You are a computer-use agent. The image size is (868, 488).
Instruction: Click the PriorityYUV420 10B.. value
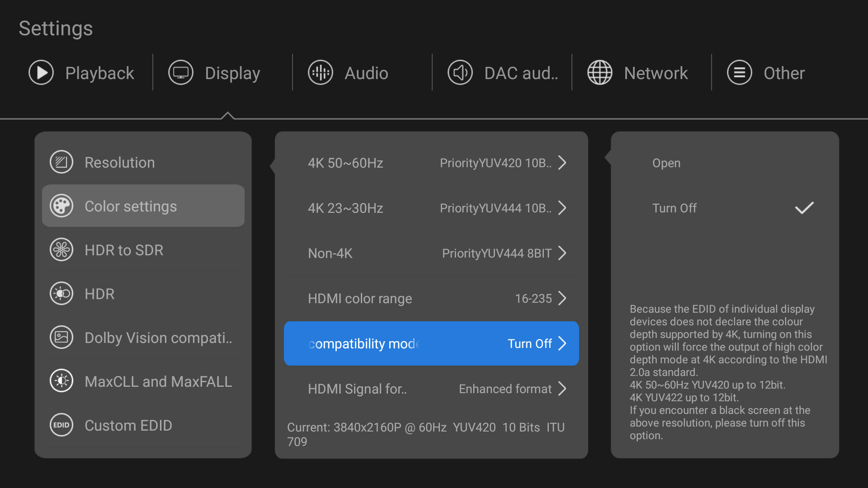pyautogui.click(x=495, y=163)
